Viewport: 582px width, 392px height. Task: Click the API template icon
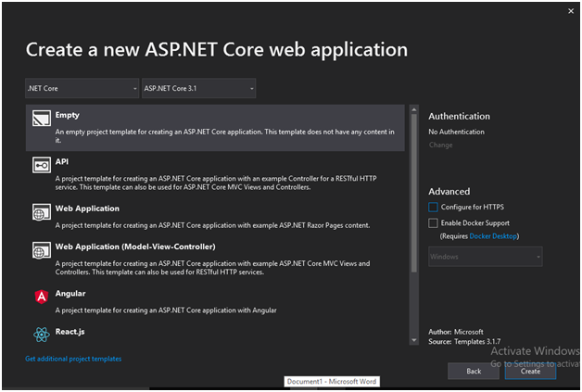(x=42, y=165)
